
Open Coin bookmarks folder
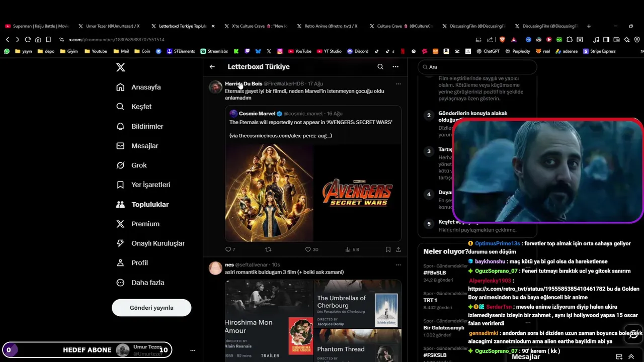pyautogui.click(x=142, y=51)
